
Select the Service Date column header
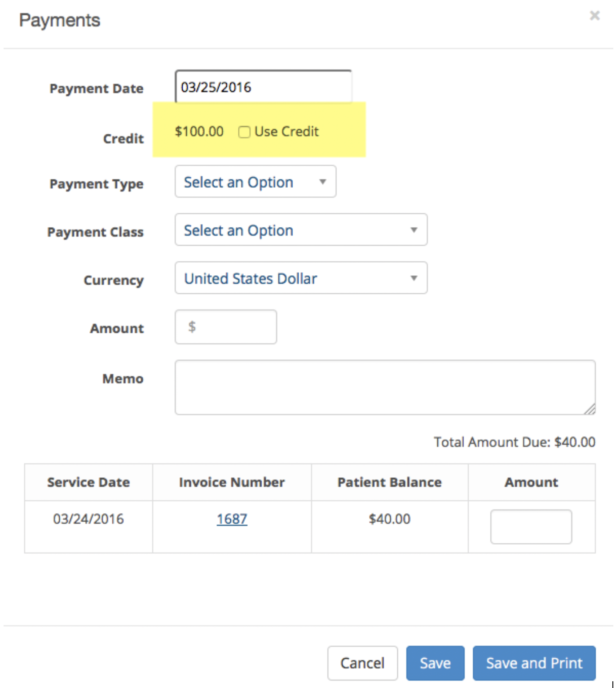tap(88, 482)
